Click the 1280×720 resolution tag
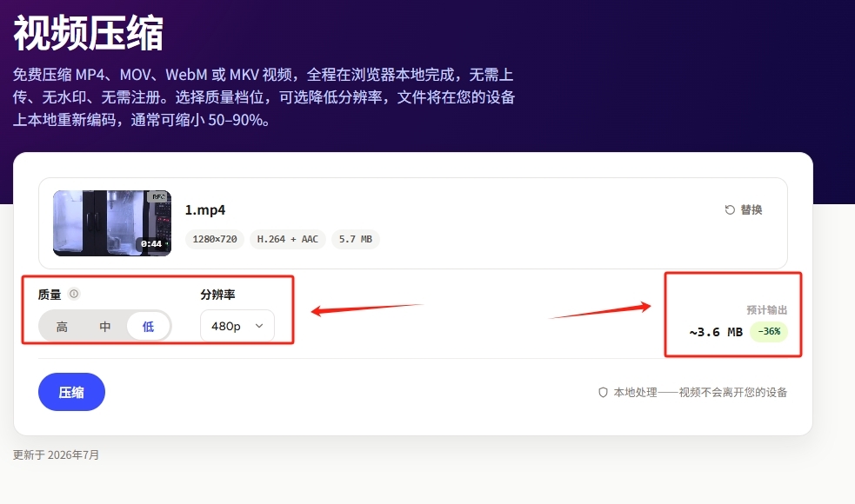This screenshot has height=504, width=855. click(x=214, y=239)
